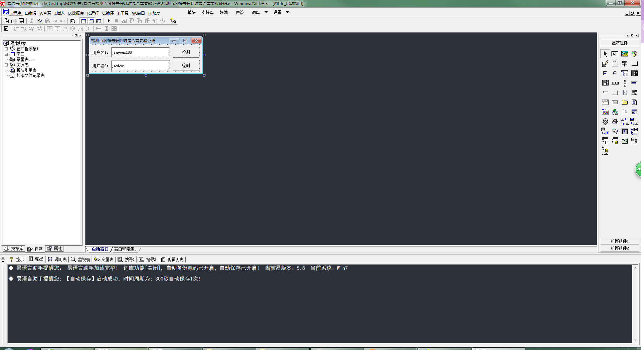The height and width of the screenshot is (350, 644).
Task: Click the 基本组件 header button
Action: tap(620, 43)
